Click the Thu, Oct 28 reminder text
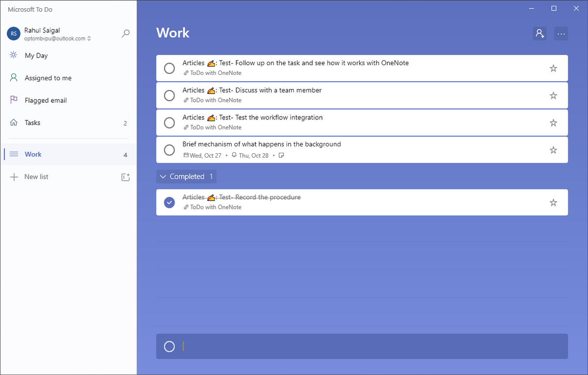The width and height of the screenshot is (588, 375). tap(254, 155)
